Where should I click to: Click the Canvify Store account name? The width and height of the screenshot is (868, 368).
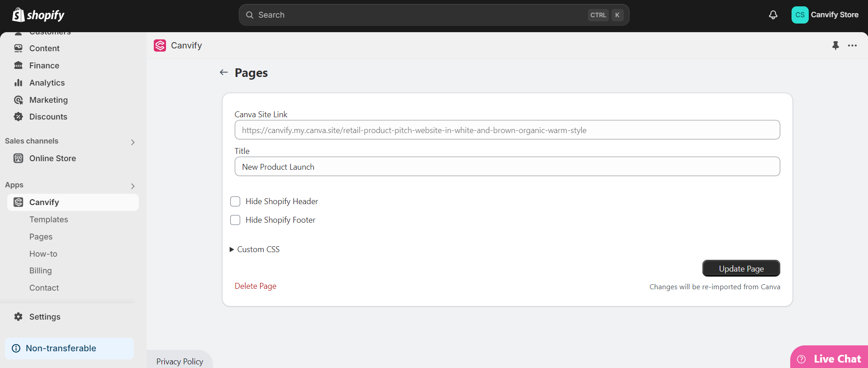coord(835,14)
